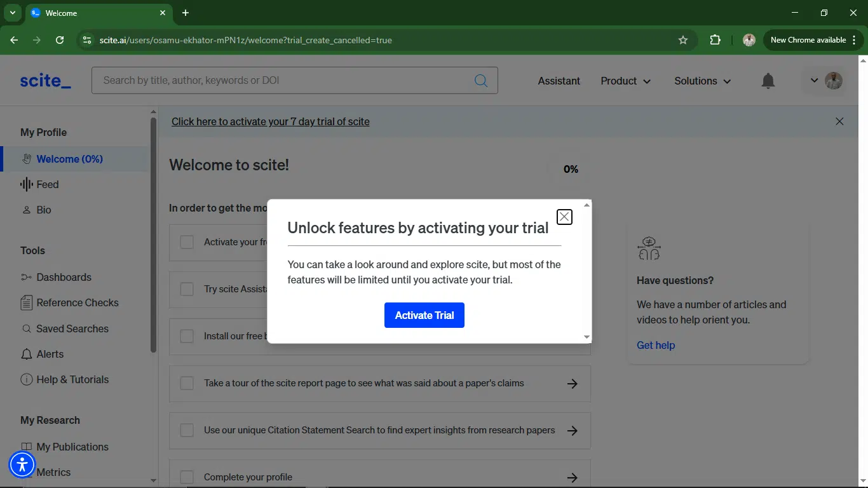Dismiss the 7 day trial banner
This screenshot has height=488, width=868.
(x=839, y=121)
